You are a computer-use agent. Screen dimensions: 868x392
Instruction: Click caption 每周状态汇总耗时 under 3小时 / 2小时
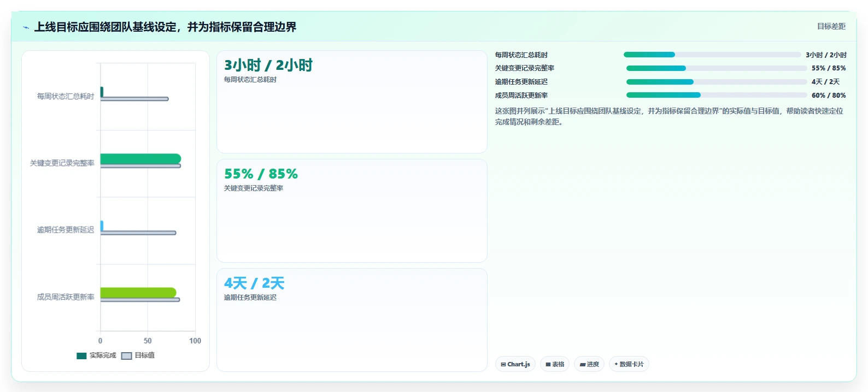click(250, 80)
